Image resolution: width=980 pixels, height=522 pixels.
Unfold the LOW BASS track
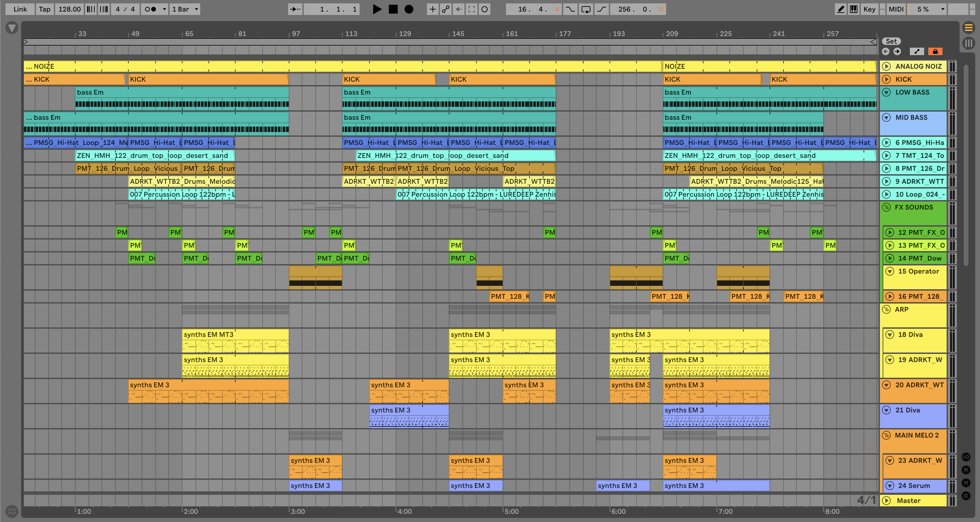click(x=886, y=92)
